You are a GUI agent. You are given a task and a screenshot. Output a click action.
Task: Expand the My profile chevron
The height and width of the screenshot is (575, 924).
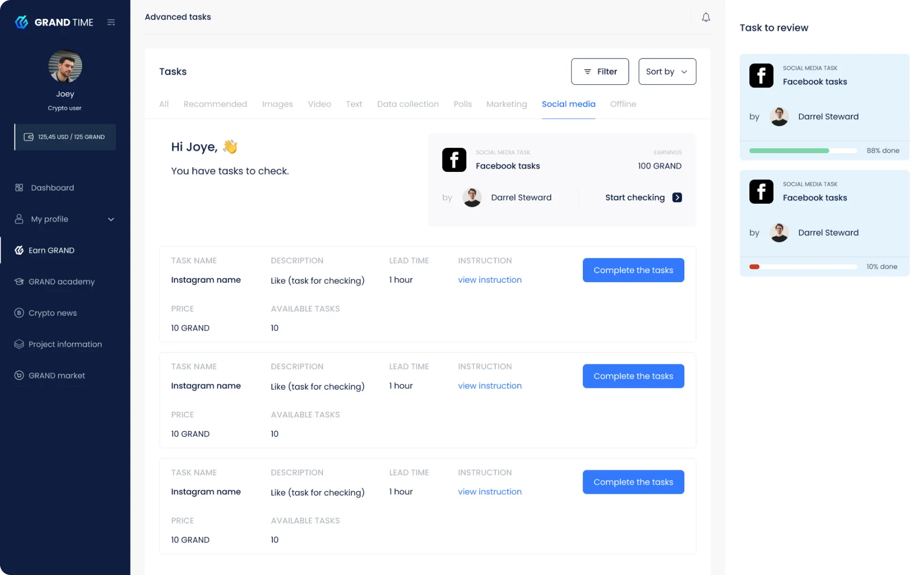(x=111, y=219)
